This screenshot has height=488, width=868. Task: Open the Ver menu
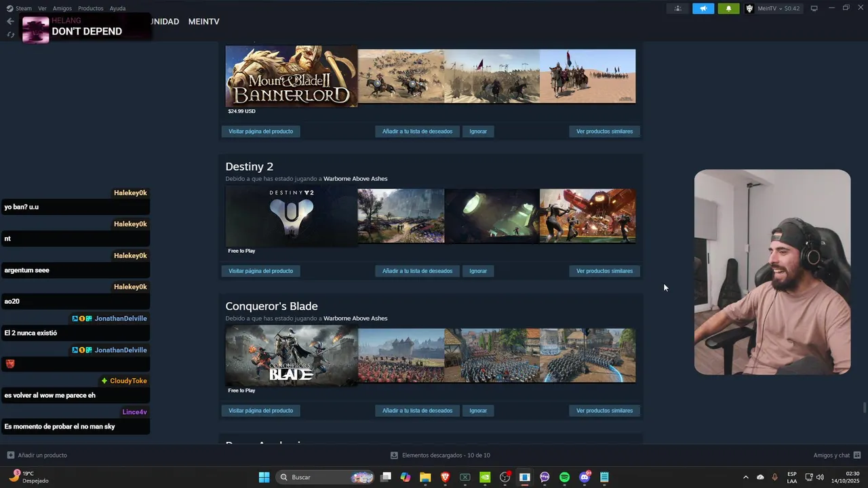(42, 8)
